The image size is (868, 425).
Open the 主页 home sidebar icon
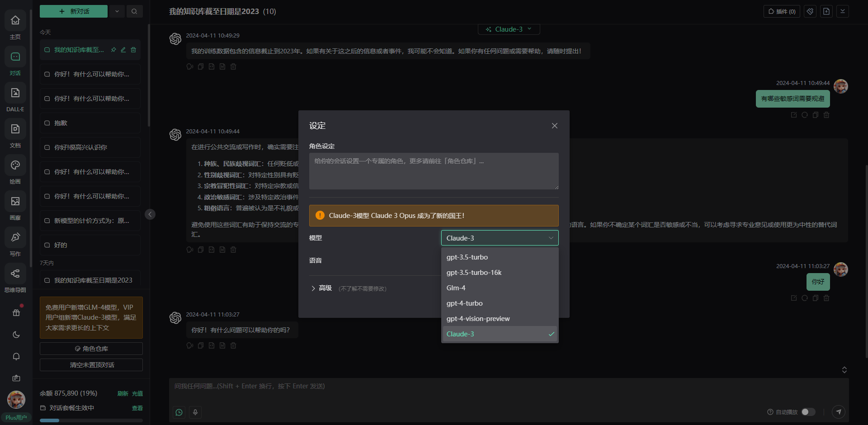[x=15, y=21]
